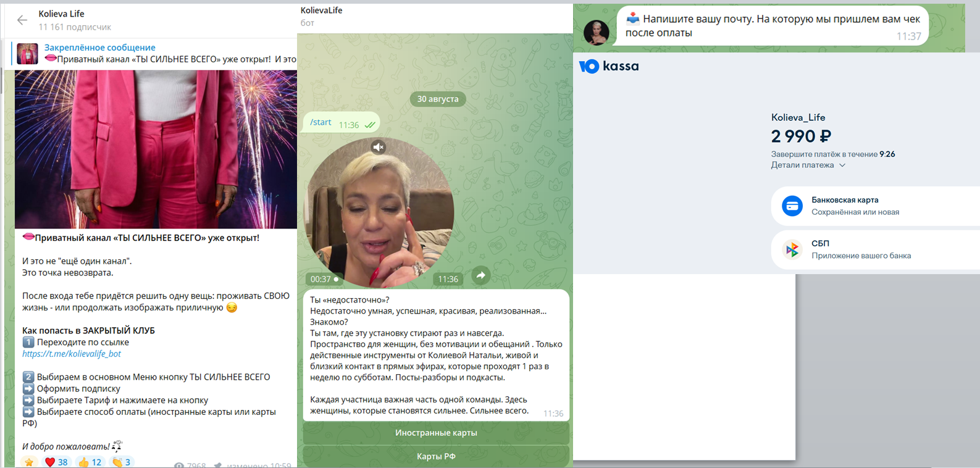Add the star reaction on the post
This screenshot has height=468, width=980.
coord(28,462)
